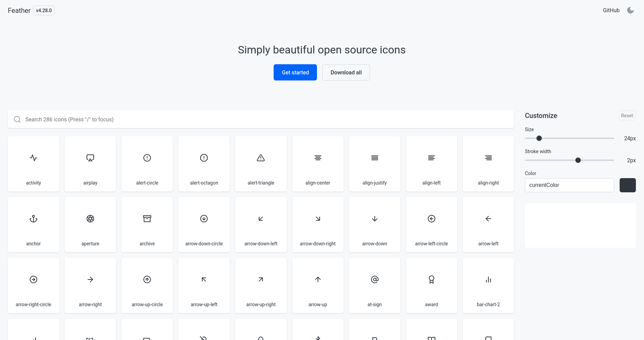Click the Download all button
This screenshot has width=644, height=340.
click(x=346, y=73)
